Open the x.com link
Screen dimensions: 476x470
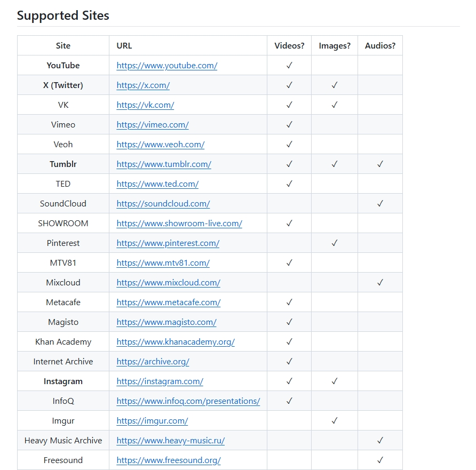point(143,85)
